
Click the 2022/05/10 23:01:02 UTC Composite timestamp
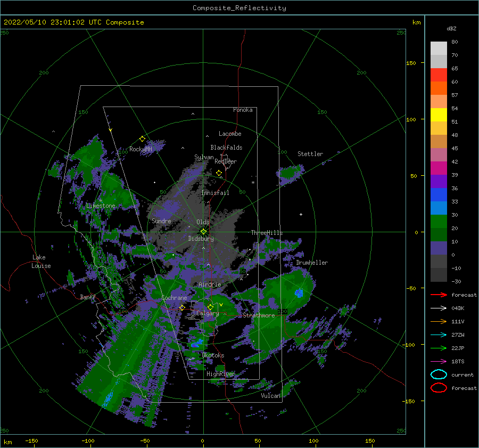click(x=73, y=22)
